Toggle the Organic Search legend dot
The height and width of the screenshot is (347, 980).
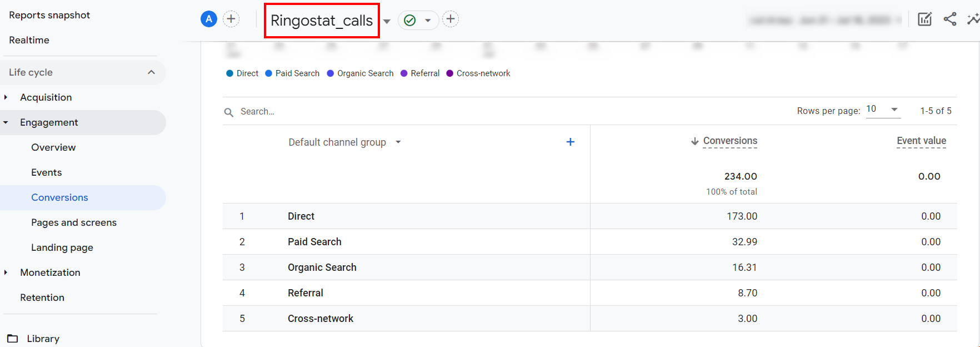[331, 73]
